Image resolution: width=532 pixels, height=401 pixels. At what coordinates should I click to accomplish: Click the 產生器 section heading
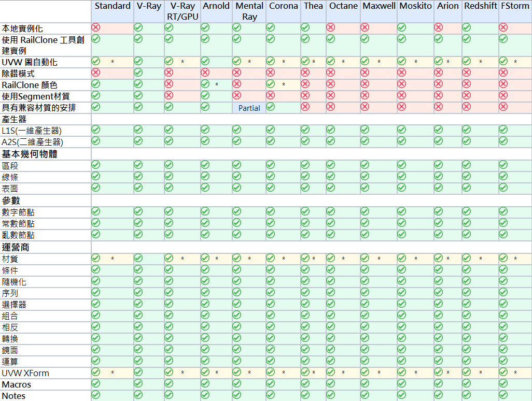[14, 119]
